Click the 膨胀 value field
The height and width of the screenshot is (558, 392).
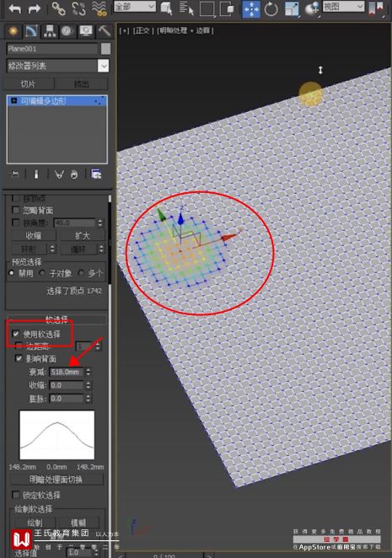click(x=66, y=399)
